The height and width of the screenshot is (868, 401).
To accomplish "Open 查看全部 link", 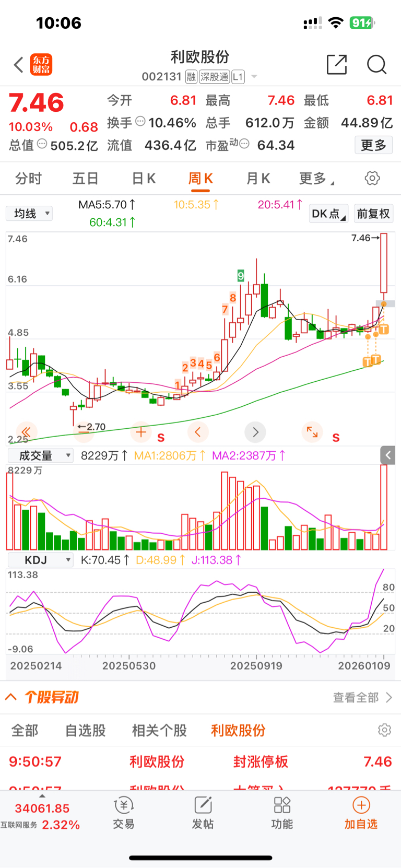I will click(x=362, y=697).
